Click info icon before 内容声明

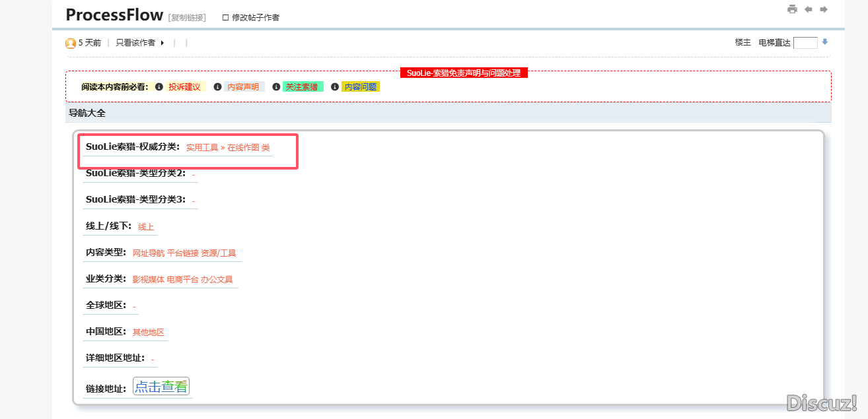point(218,87)
